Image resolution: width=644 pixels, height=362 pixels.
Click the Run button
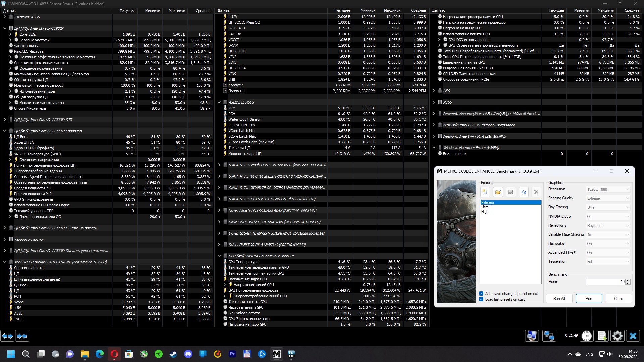(589, 299)
